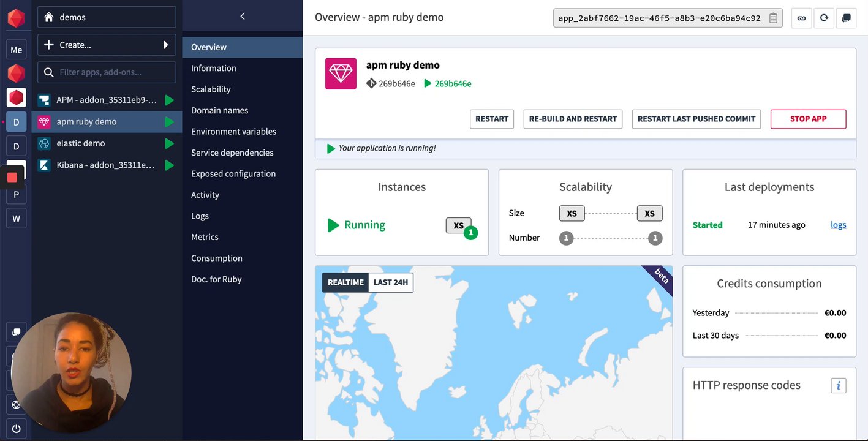Open the Information menu item
The width and height of the screenshot is (868, 441).
click(243, 68)
